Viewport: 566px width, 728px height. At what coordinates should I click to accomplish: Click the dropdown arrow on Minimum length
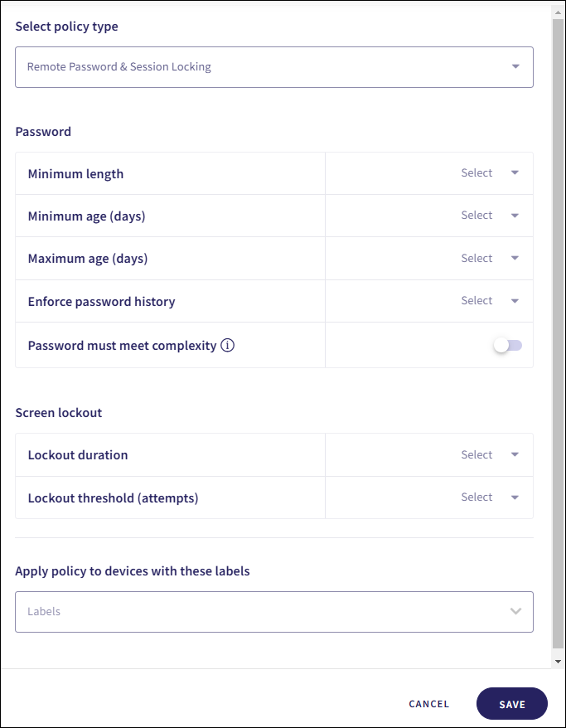[513, 173]
